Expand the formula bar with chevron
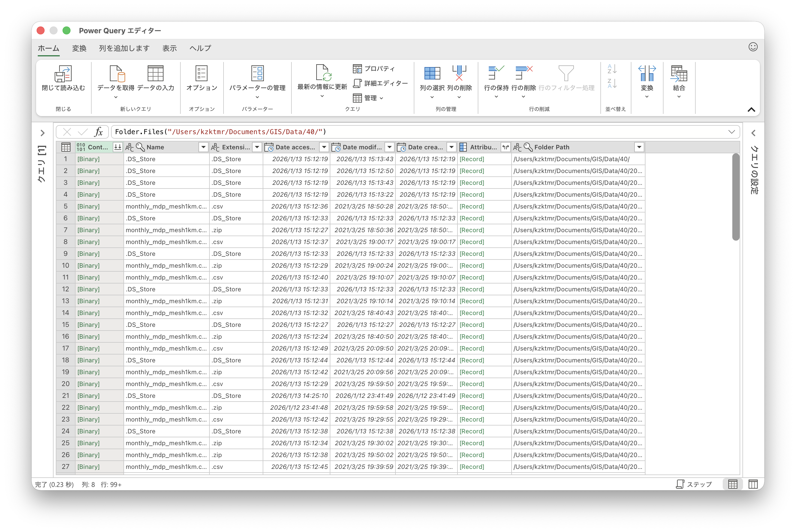The height and width of the screenshot is (532, 796). point(731,132)
